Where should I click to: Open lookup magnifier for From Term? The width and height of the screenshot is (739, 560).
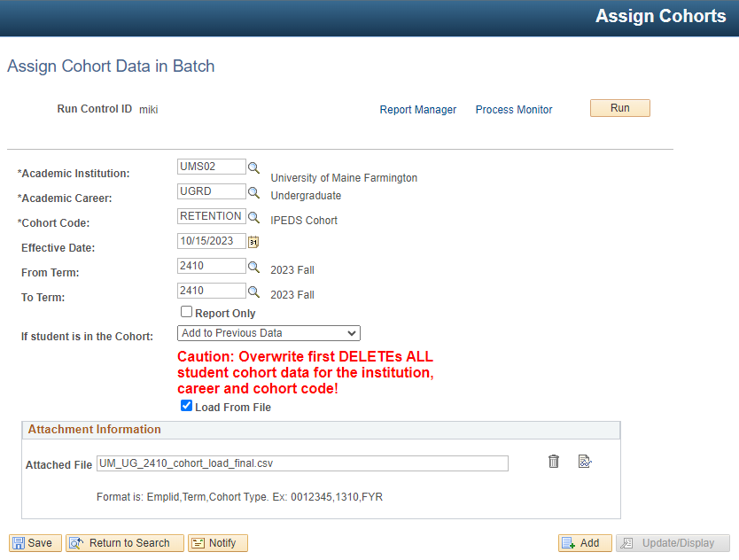[x=253, y=267]
